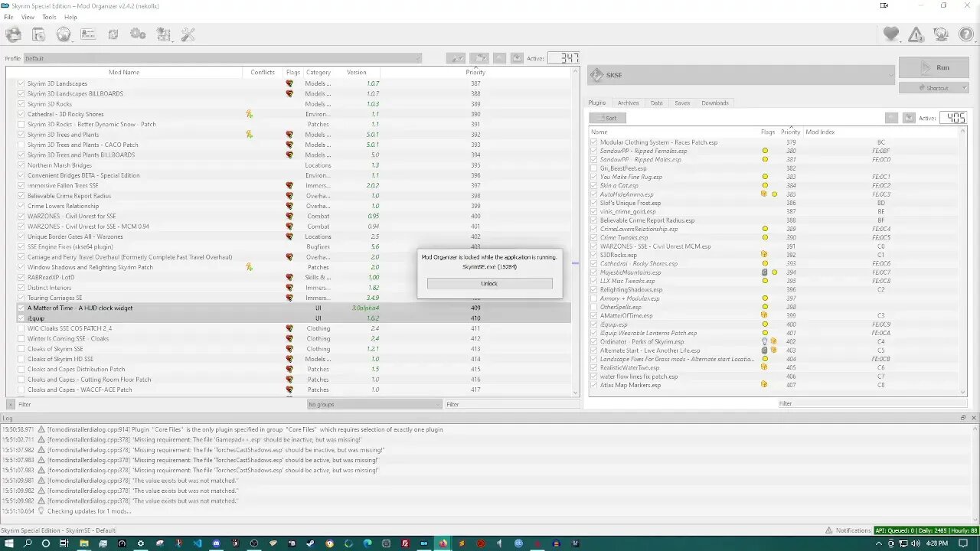Open the Tools puzzle-piece icon
This screenshot has width=980, height=551.
163,34
